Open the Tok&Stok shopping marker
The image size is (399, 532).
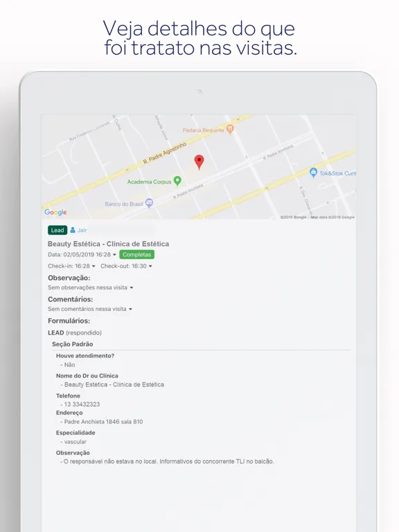[314, 172]
